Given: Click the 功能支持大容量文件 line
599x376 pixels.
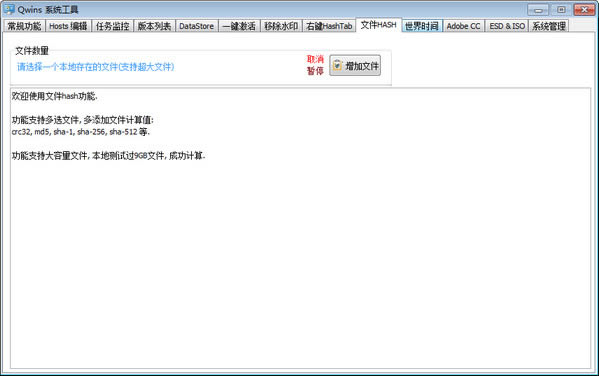Looking at the screenshot, I should click(x=108, y=156).
